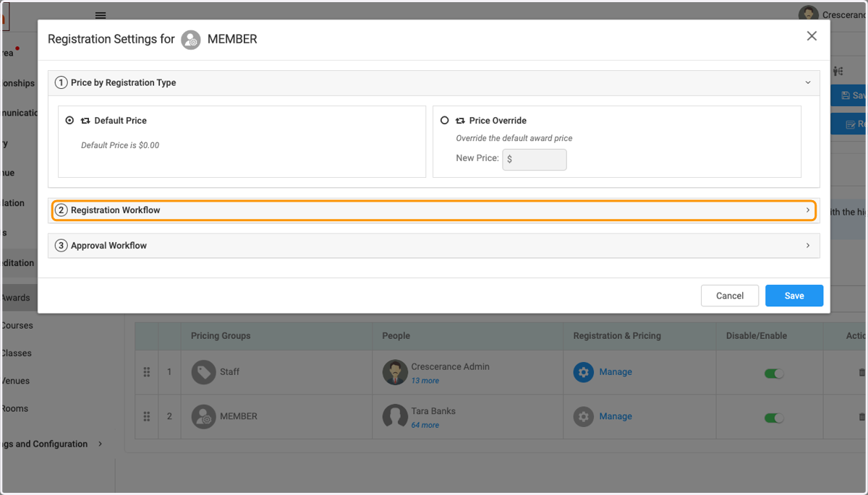Click the blue gear icon in the Staff row
The width and height of the screenshot is (868, 495).
point(584,372)
